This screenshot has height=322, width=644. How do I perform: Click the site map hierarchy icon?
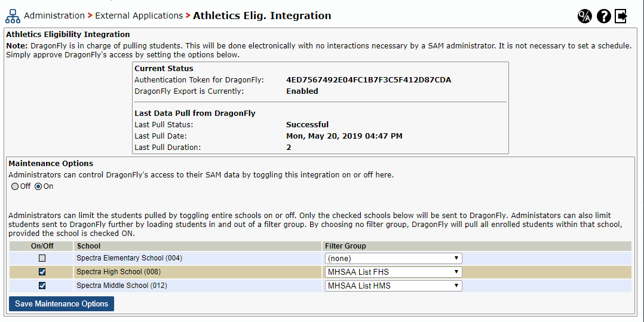coord(13,17)
